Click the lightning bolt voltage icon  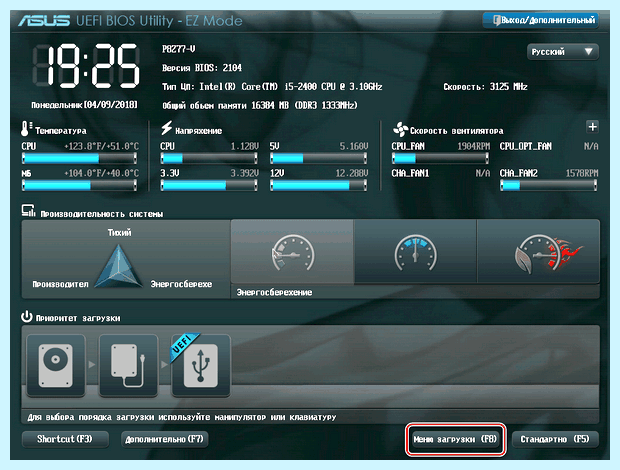tap(166, 128)
